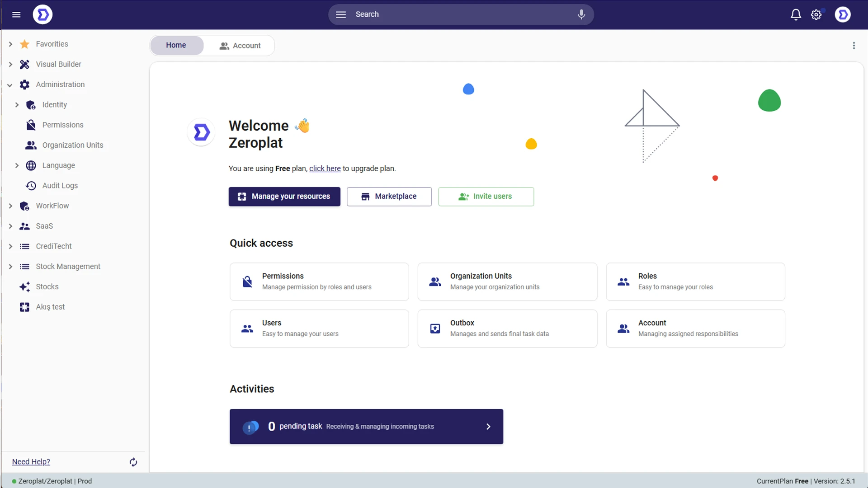Screen dimensions: 868x488
Task: Open the Marketplace button
Action: (389, 197)
